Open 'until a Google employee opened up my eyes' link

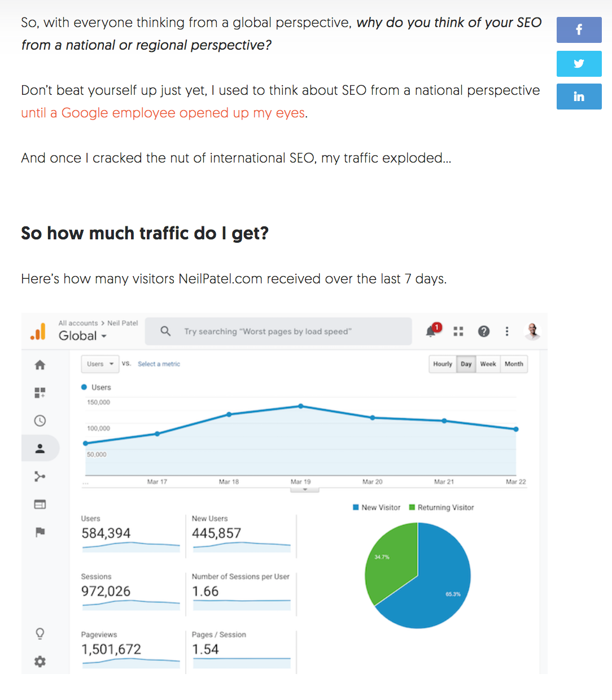pos(163,113)
